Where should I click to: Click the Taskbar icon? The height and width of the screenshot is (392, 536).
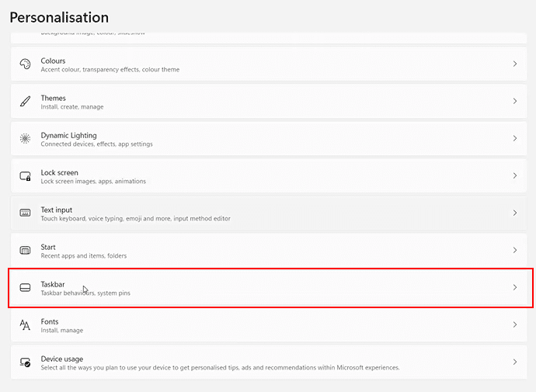pyautogui.click(x=25, y=288)
